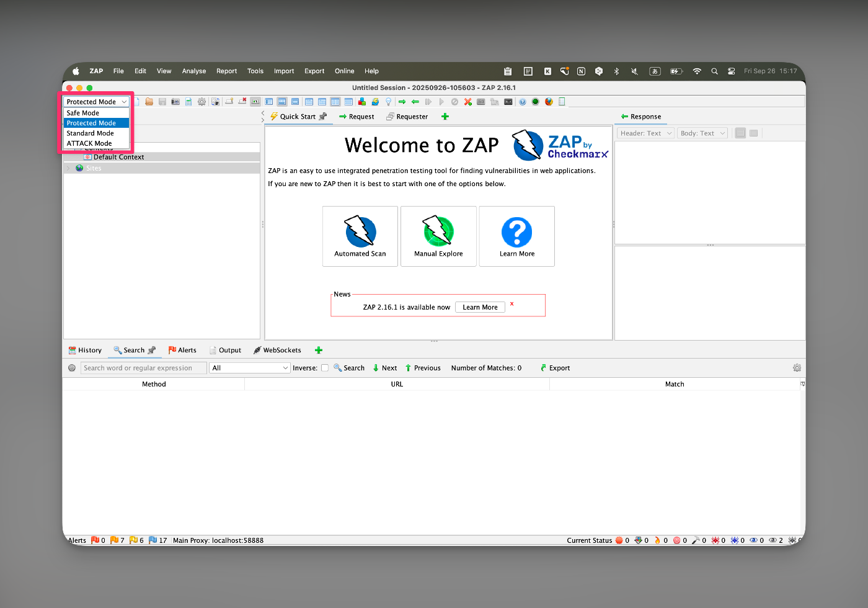Image resolution: width=868 pixels, height=608 pixels.
Task: Toggle second response panel layout button
Action: [754, 133]
